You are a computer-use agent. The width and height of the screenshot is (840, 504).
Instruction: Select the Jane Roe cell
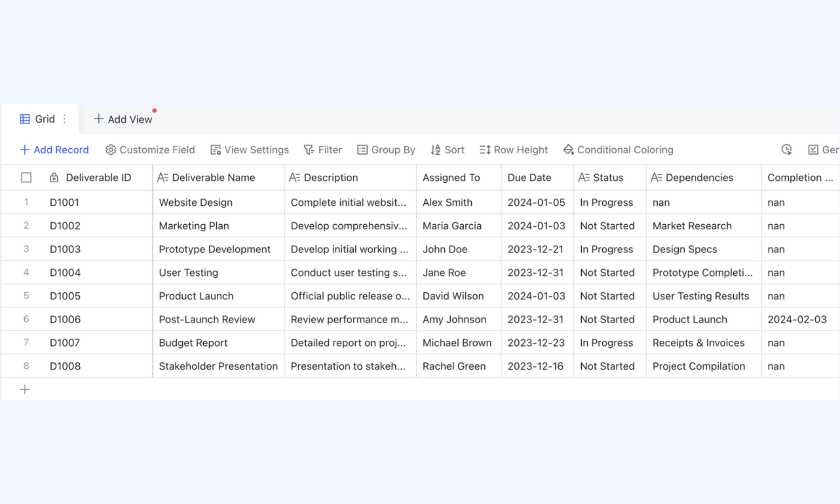(459, 273)
